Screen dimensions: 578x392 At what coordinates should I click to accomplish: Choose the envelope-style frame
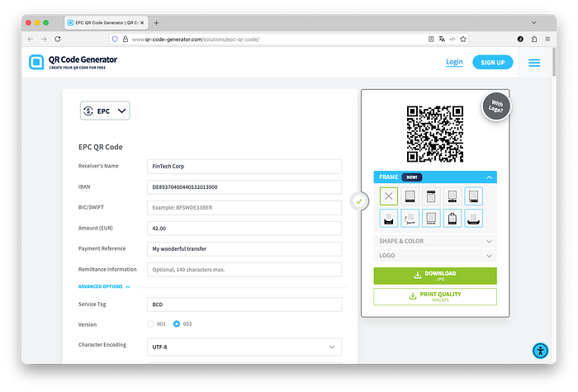click(389, 218)
